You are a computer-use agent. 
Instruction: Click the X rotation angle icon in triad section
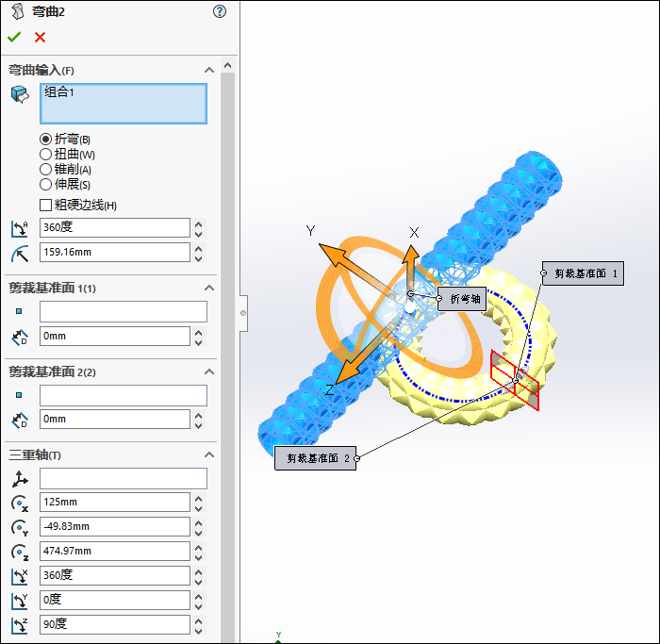pyautogui.click(x=20, y=576)
